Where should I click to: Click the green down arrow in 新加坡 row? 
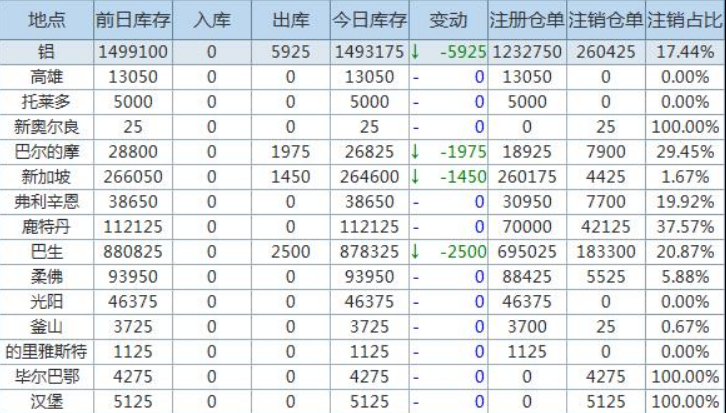(416, 176)
